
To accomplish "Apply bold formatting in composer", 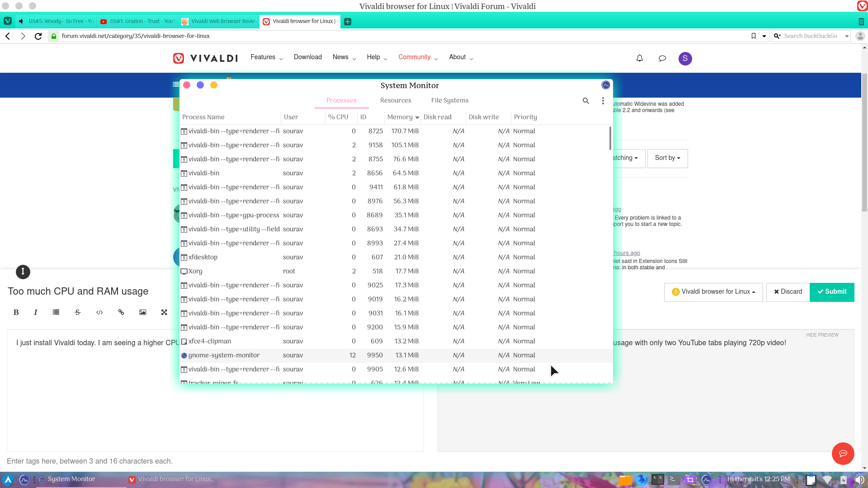I will 16,312.
